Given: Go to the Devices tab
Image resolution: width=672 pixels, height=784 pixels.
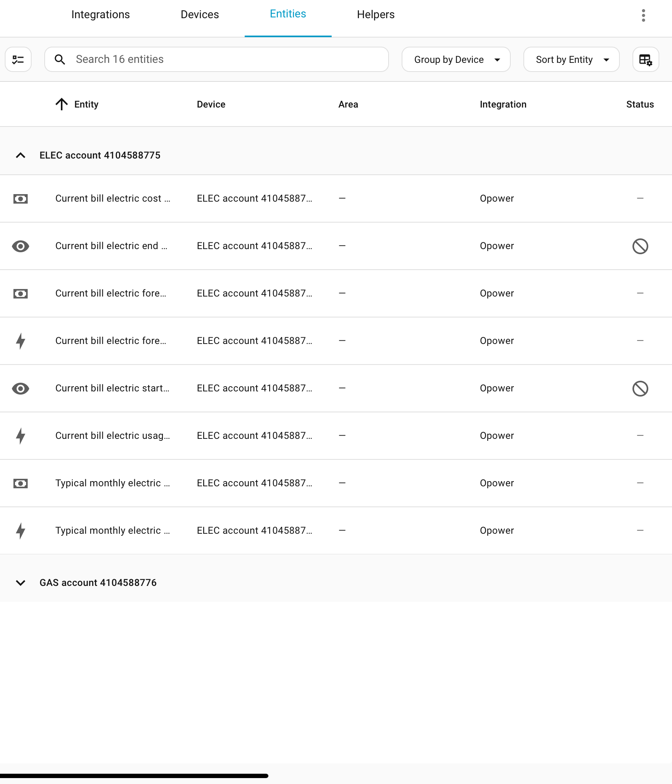Looking at the screenshot, I should pos(200,15).
